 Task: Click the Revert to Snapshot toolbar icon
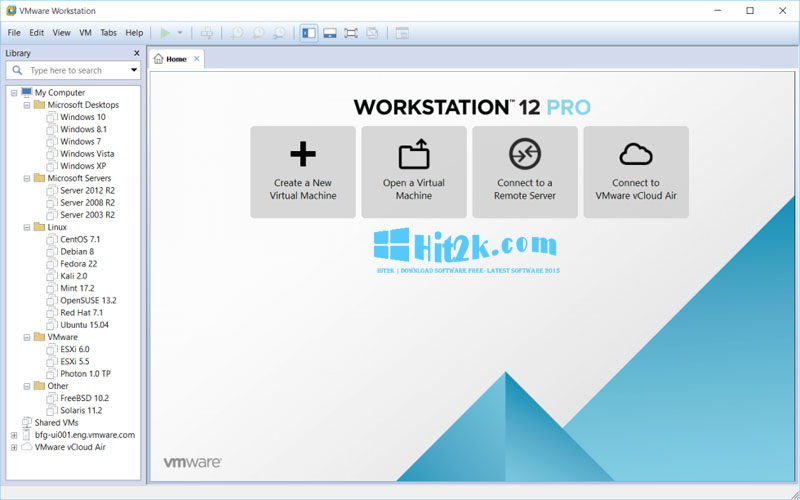tap(258, 33)
